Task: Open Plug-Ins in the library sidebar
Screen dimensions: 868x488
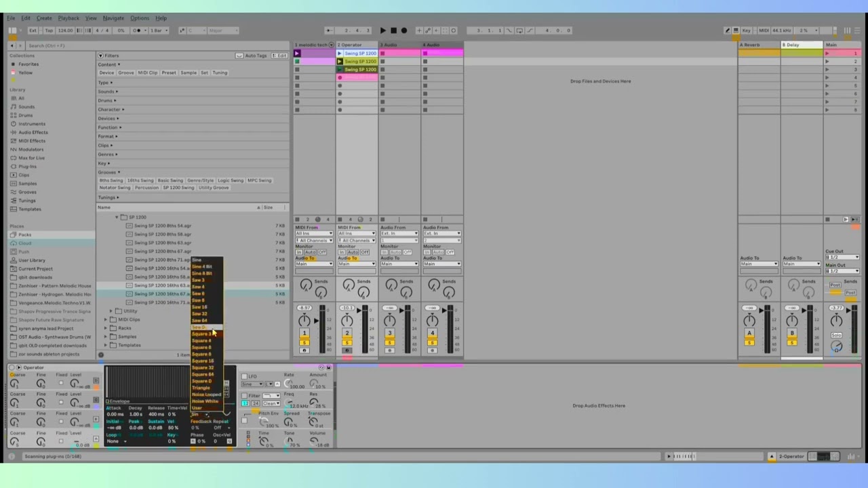Action: pos(28,167)
